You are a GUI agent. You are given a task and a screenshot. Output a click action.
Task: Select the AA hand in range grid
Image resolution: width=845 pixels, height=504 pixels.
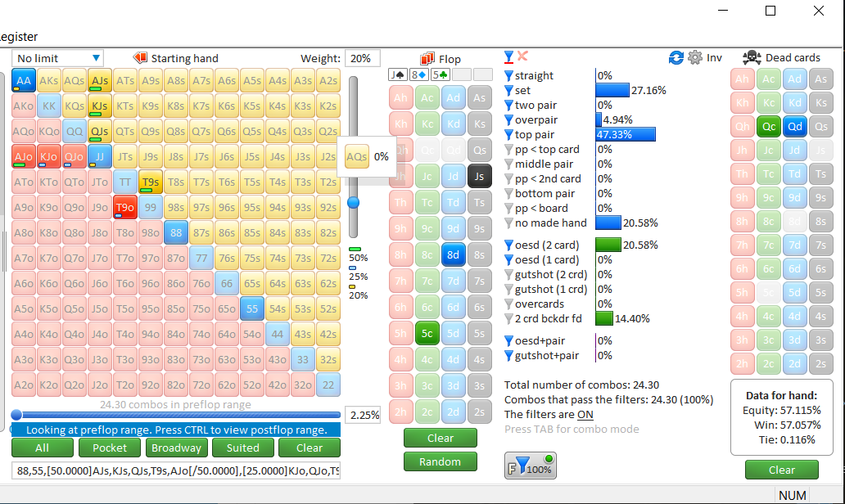point(24,80)
